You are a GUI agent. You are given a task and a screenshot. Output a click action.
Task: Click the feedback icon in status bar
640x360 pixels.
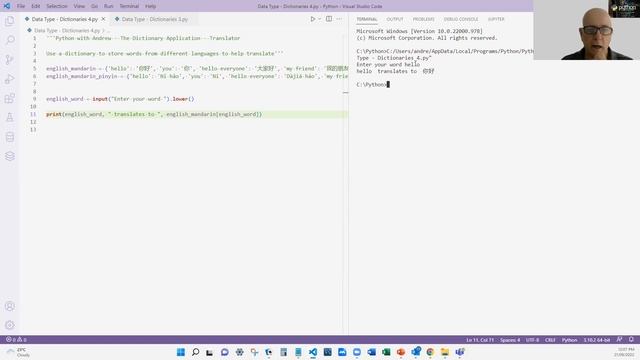tap(619, 340)
